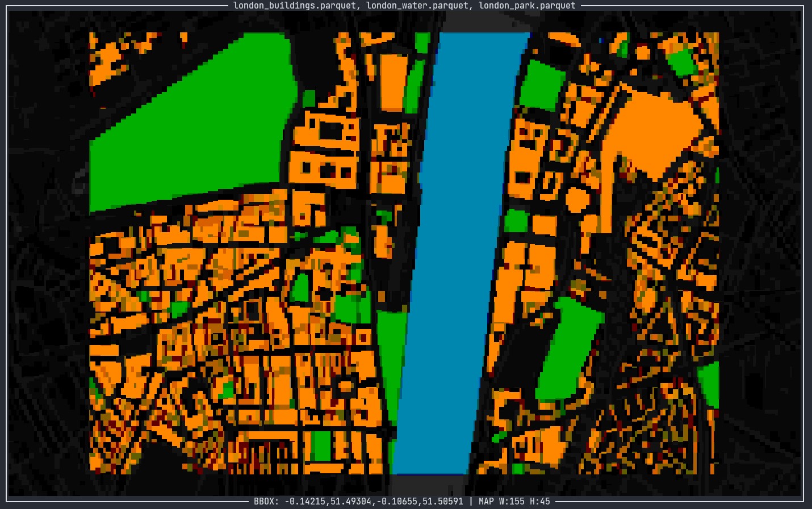Click london_buildings.parquet in the title bar
The image size is (812, 509).
pos(297,6)
